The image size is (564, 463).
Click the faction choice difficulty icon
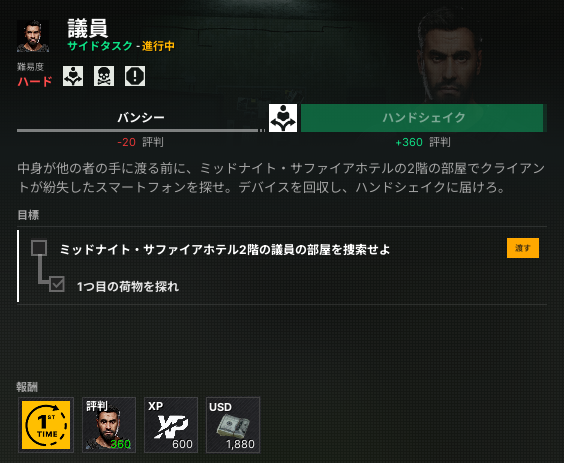pyautogui.click(x=73, y=76)
